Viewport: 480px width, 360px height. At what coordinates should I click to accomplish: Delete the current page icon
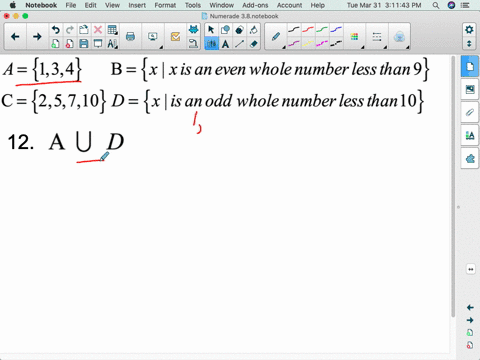(70, 43)
